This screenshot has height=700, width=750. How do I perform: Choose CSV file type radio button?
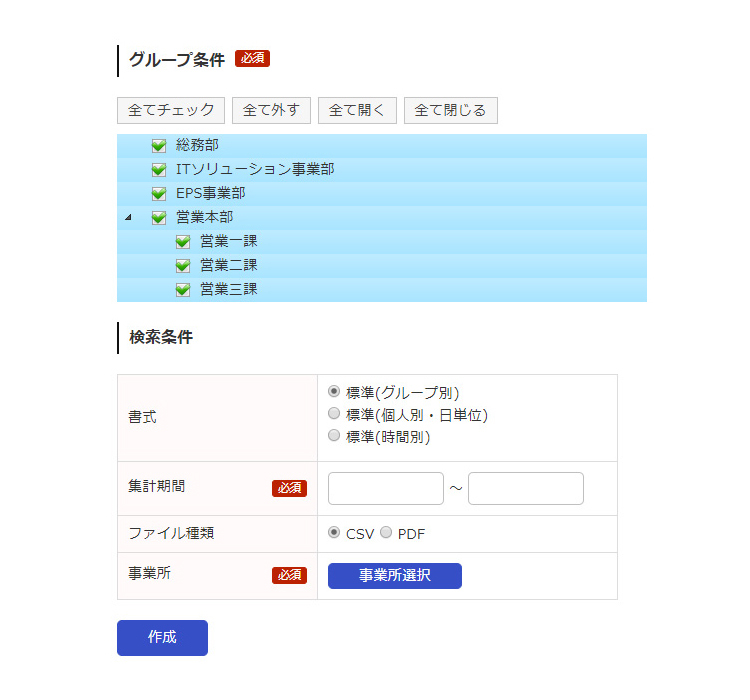click(x=334, y=533)
